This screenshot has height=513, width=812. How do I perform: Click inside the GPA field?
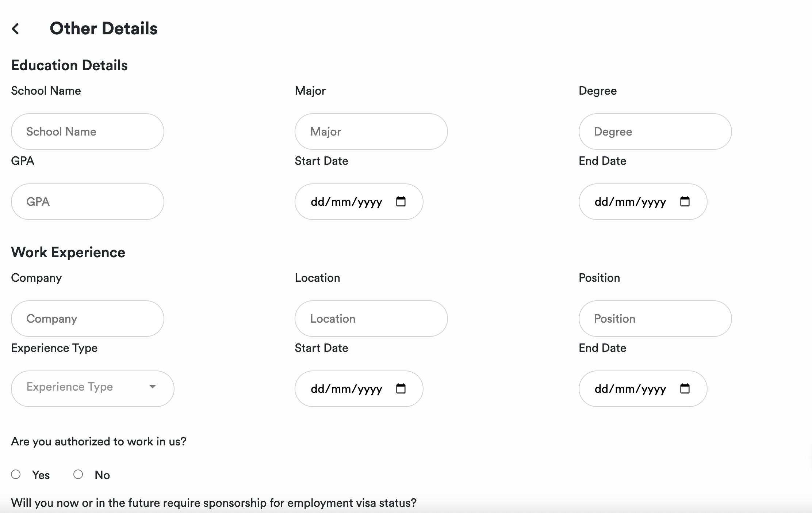tap(87, 201)
